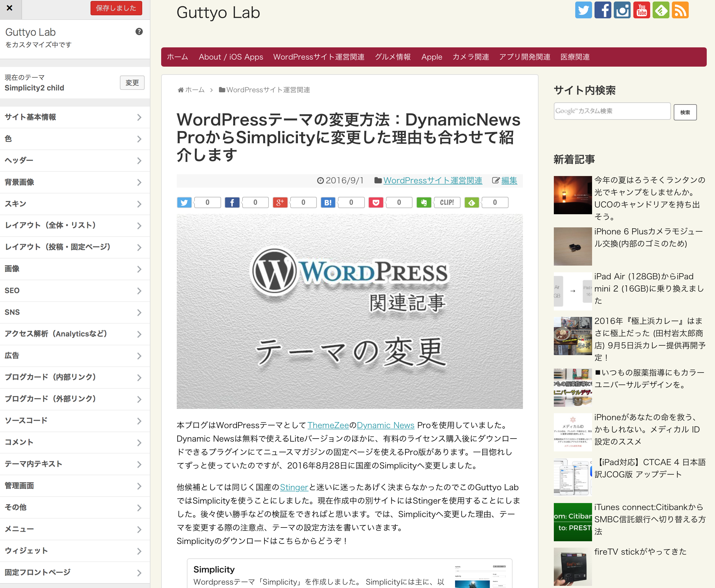
Task: Open ブログカード（内部リンク） section
Action: click(75, 377)
